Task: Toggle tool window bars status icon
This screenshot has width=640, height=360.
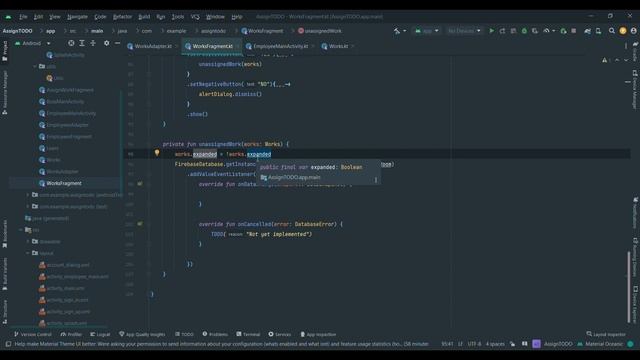Action: (x=8, y=344)
